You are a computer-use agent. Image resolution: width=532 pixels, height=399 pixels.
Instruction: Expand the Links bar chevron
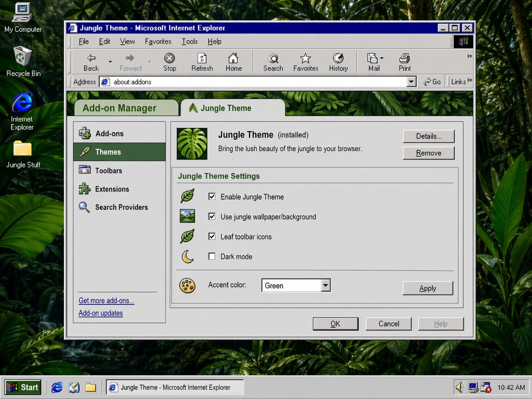tap(469, 81)
